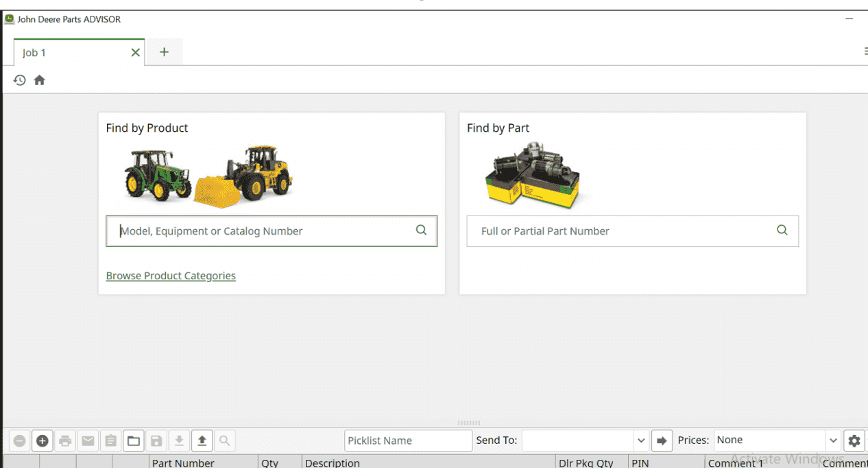Click the Qty column header
Screen dimensions: 868x468
pos(280,462)
